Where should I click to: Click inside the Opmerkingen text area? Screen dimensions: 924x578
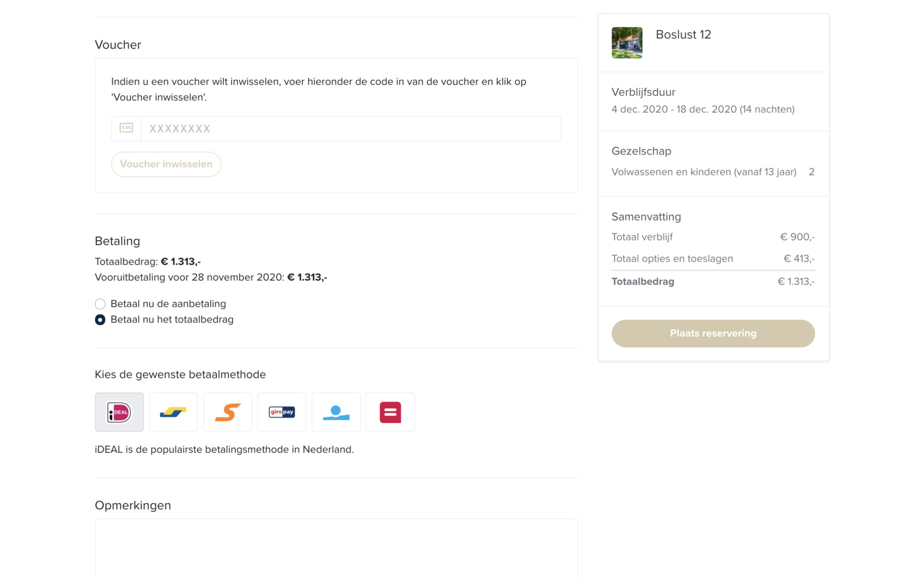[336, 547]
